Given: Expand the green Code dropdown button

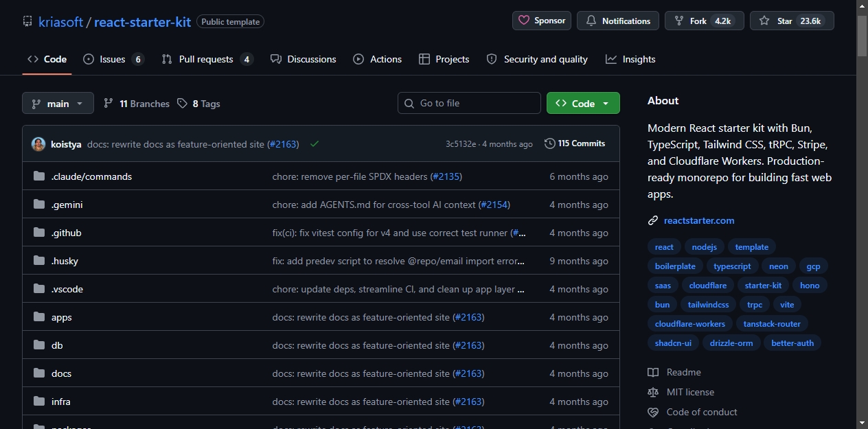Looking at the screenshot, I should tap(583, 103).
